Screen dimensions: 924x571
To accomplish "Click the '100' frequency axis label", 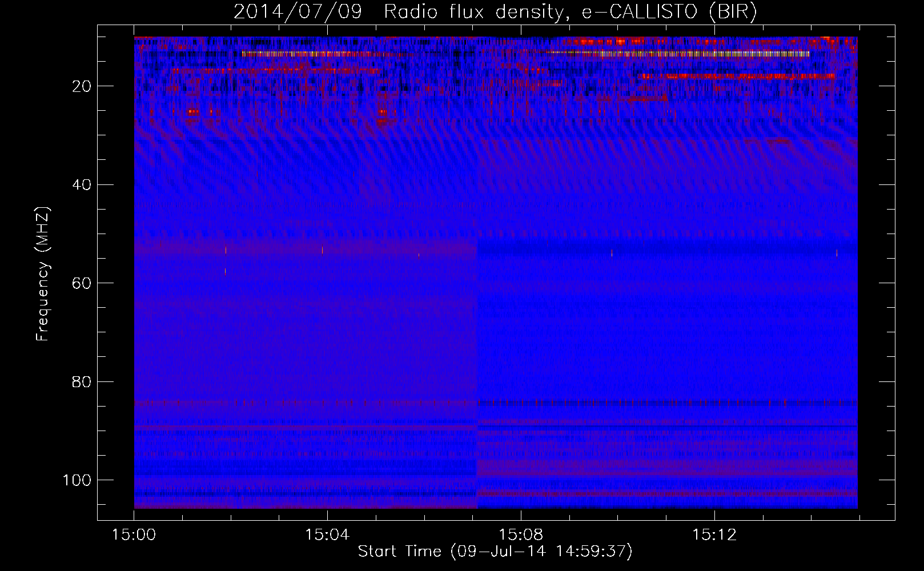I will click(77, 480).
